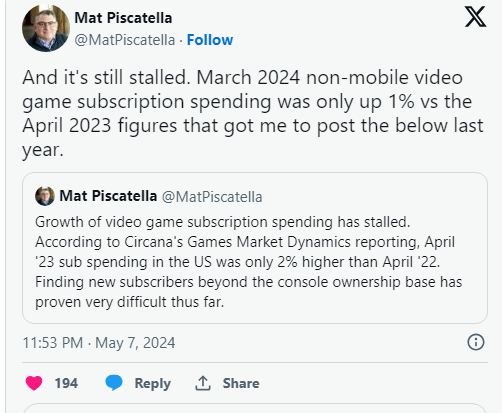Open quoted tweet author name Mat Piscatella
502x413 pixels.
coord(108,196)
